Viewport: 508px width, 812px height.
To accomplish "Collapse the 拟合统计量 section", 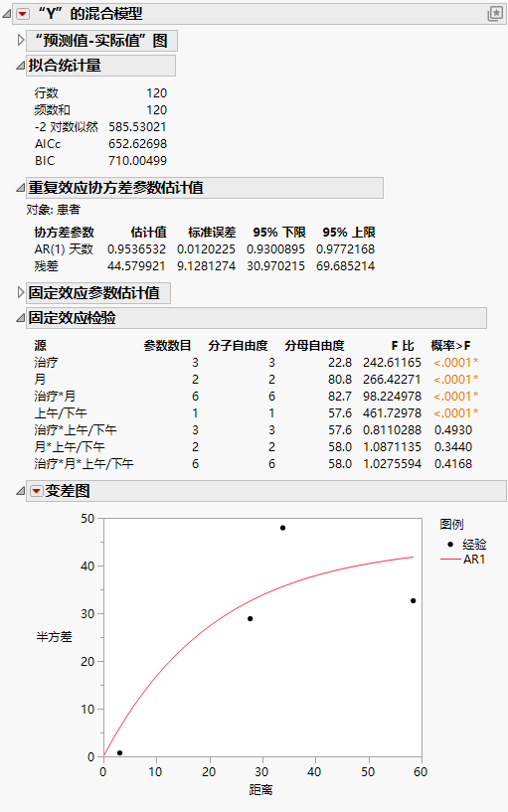I will coord(20,66).
